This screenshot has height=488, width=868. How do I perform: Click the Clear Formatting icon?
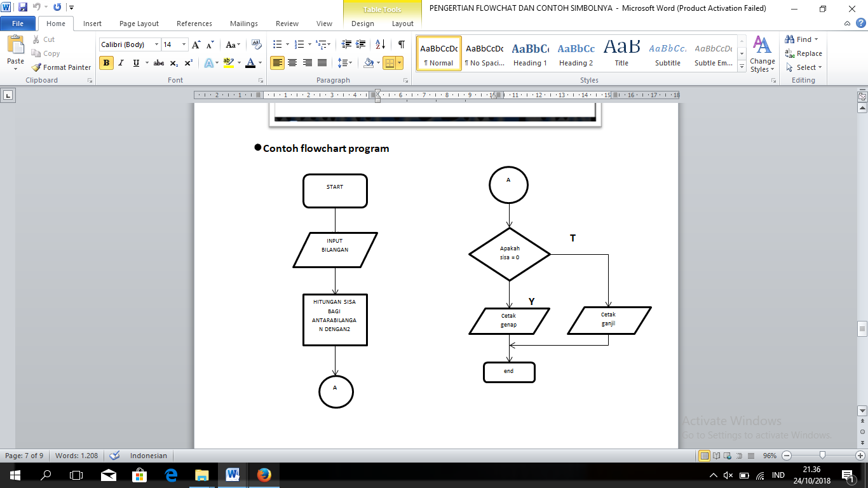click(256, 45)
